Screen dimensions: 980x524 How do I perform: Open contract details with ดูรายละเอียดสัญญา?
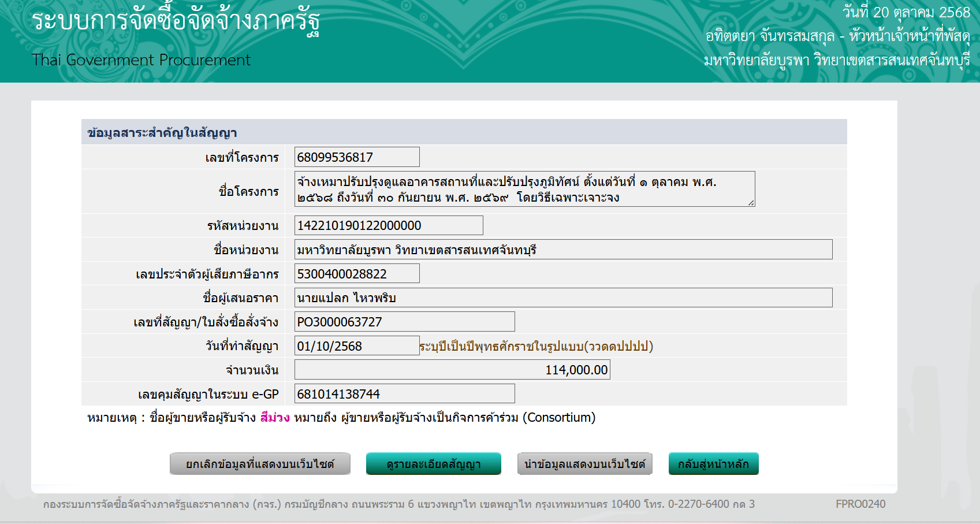[433, 464]
